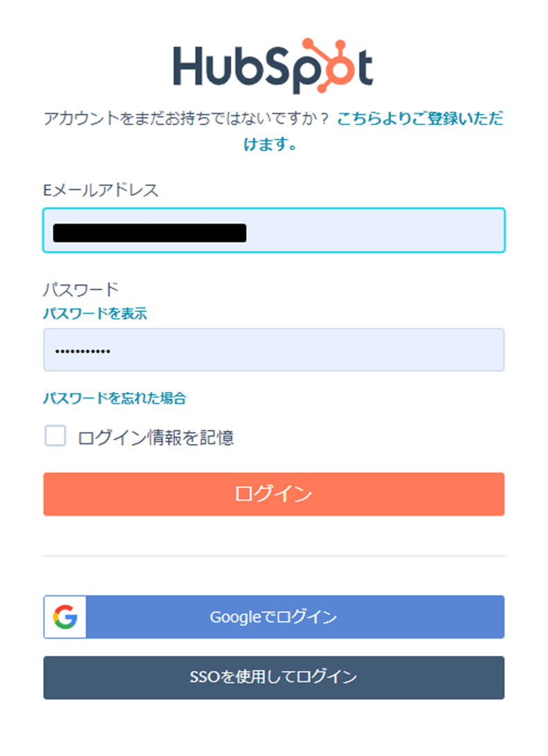Click the horizontal divider below ログイン button
548x756 pixels.
pos(274,556)
